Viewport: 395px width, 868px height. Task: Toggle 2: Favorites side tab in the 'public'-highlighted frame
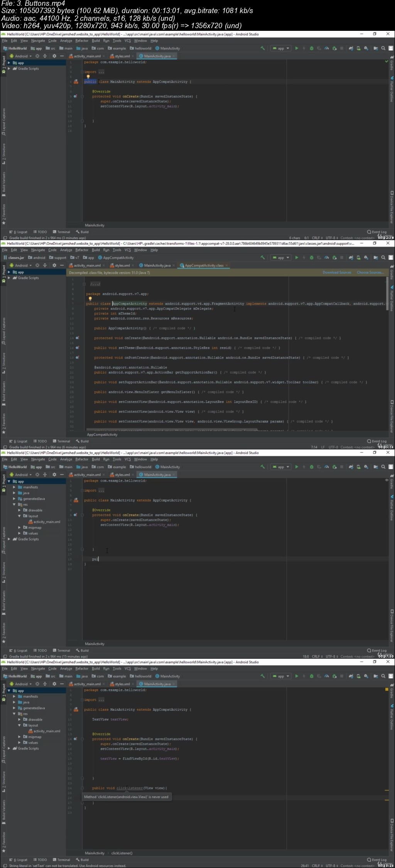[4, 214]
